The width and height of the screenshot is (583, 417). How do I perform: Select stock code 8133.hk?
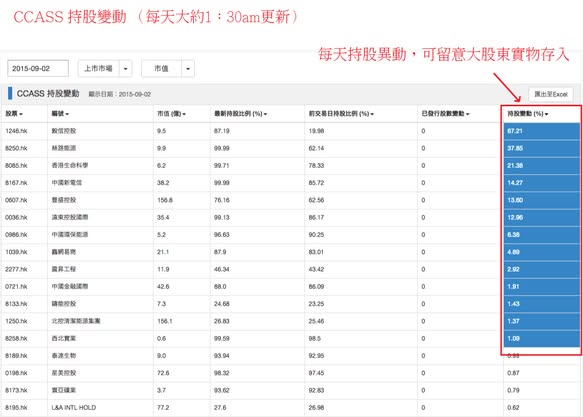point(16,304)
